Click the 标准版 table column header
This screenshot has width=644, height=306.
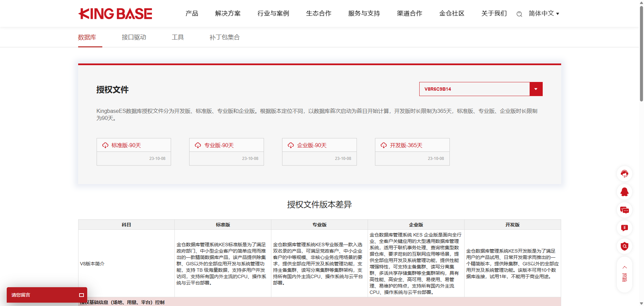click(223, 225)
